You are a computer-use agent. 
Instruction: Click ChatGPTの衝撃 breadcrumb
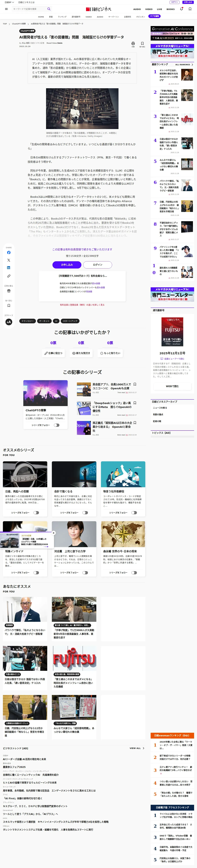click(x=19, y=24)
